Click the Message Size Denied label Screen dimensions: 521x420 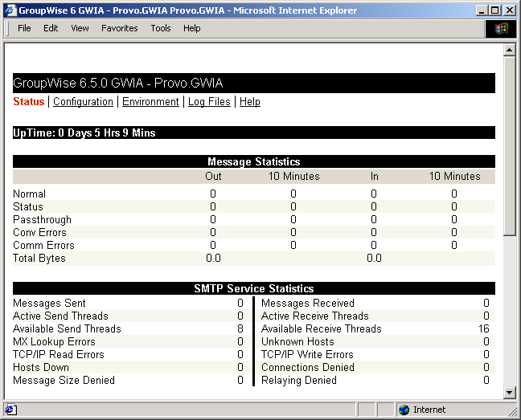tap(64, 380)
